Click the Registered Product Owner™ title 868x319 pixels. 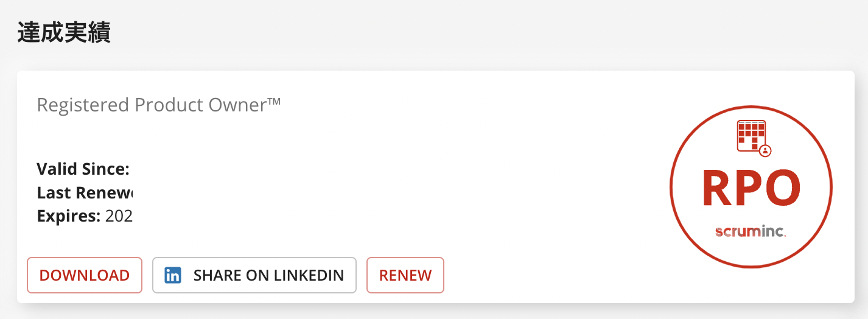(x=159, y=105)
